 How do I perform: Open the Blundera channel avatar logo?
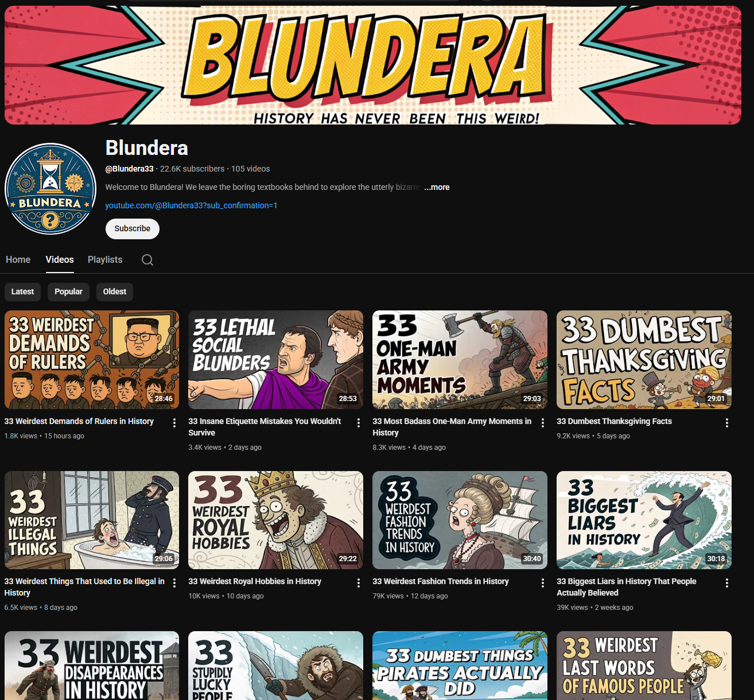click(x=50, y=189)
